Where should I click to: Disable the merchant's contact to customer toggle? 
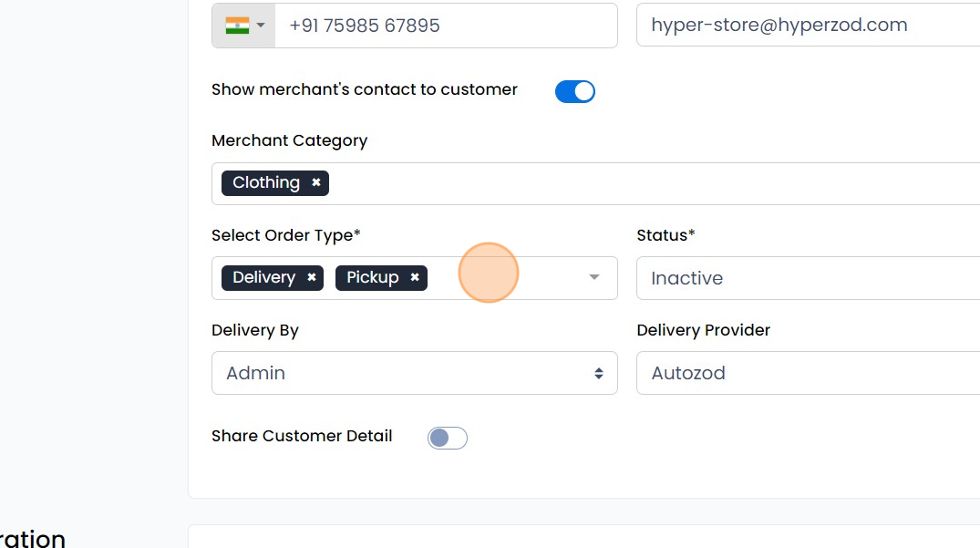(575, 91)
